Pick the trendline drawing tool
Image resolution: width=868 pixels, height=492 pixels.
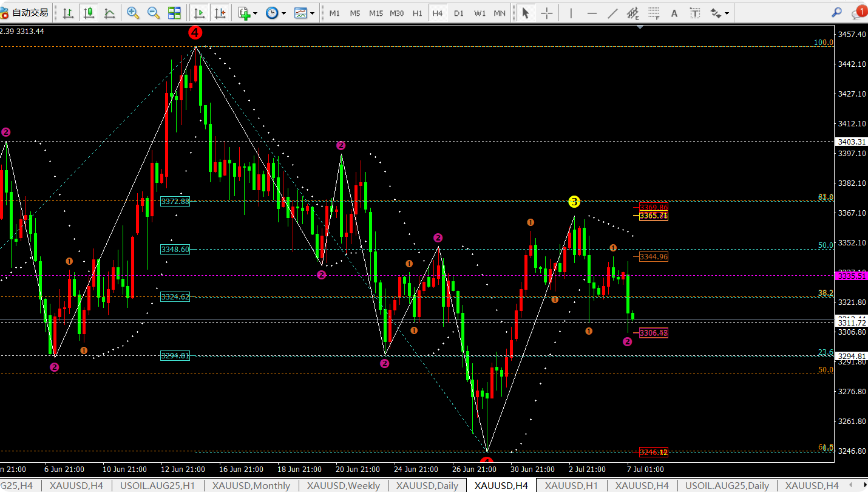coord(613,13)
